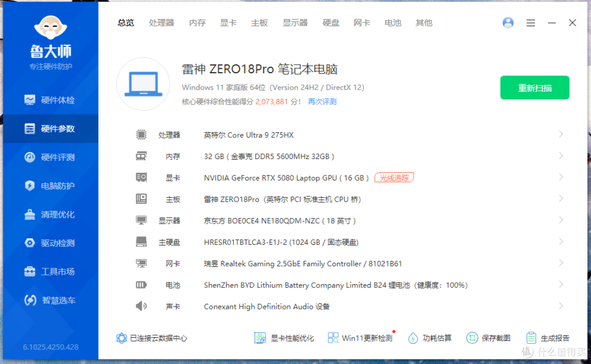Image resolution: width=591 pixels, height=364 pixels.
Task: Click 京东方 BOE0CE4 NE180QDM-NZC display text
Action: click(x=280, y=221)
